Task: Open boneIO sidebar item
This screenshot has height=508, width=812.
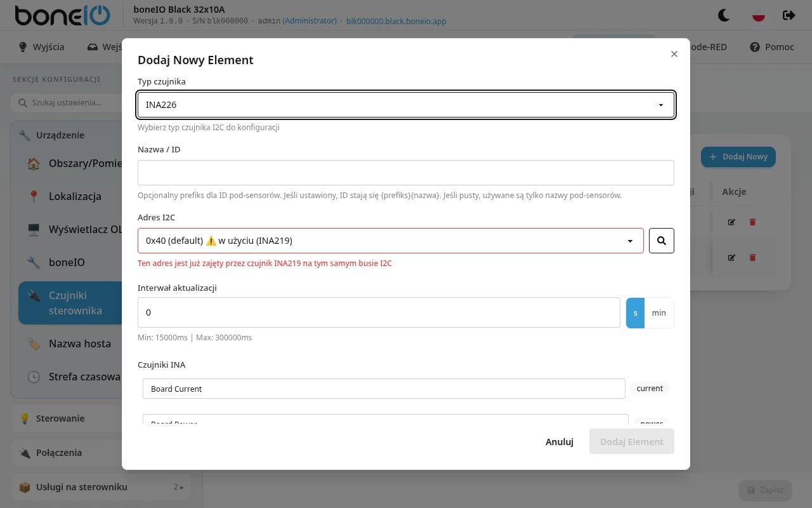Action: click(x=70, y=262)
